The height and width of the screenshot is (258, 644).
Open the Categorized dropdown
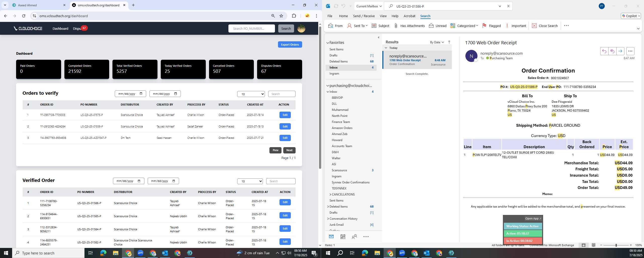click(x=464, y=26)
